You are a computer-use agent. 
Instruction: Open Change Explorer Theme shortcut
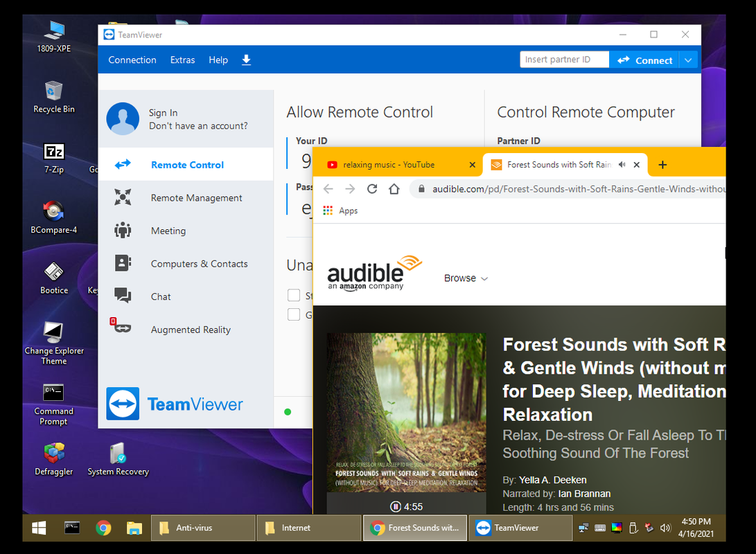54,343
